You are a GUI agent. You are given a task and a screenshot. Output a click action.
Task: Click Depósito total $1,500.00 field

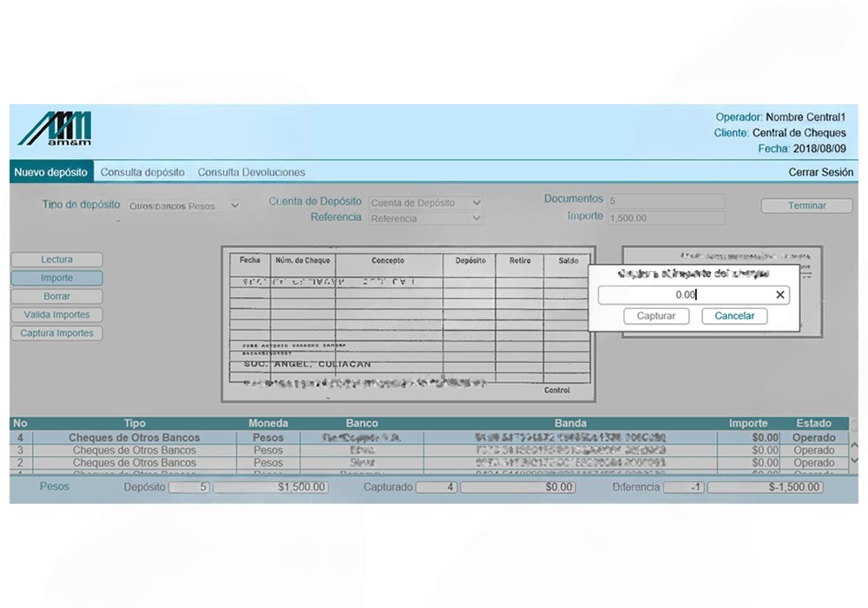271,487
